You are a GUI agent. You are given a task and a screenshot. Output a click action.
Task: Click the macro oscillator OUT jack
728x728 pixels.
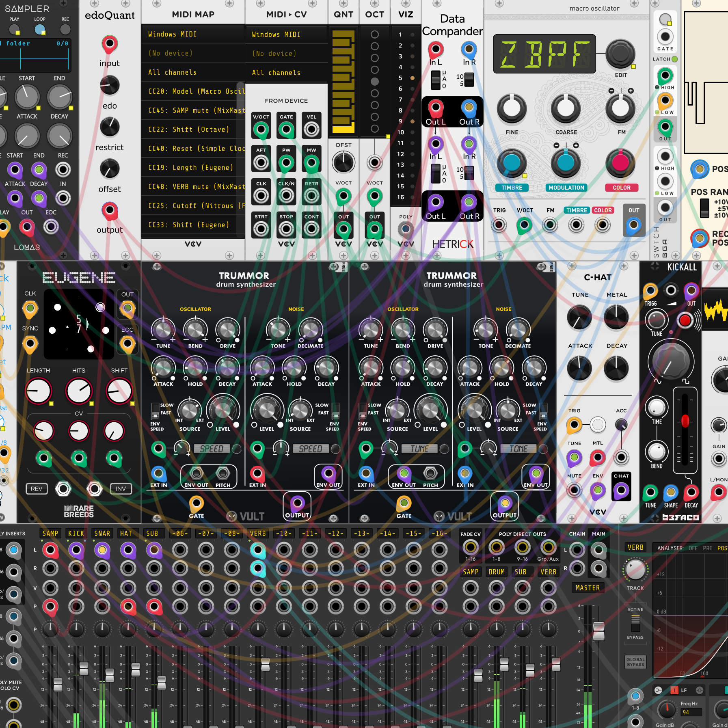tap(634, 225)
